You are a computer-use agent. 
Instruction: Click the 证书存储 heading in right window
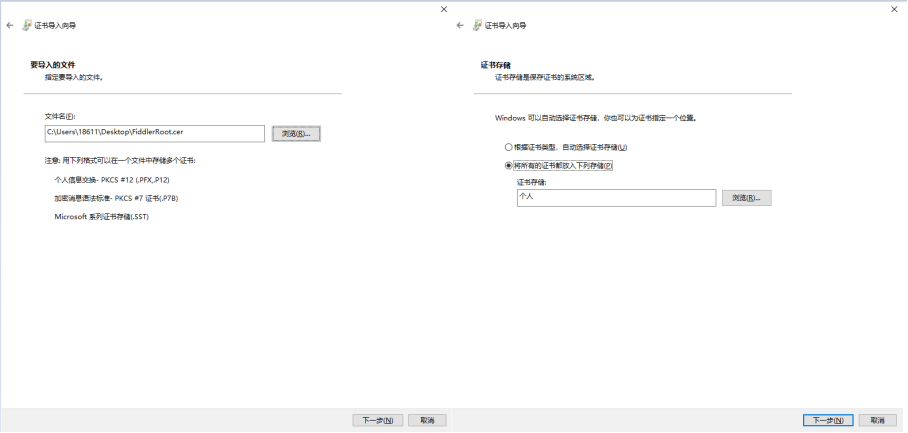pyautogui.click(x=496, y=65)
